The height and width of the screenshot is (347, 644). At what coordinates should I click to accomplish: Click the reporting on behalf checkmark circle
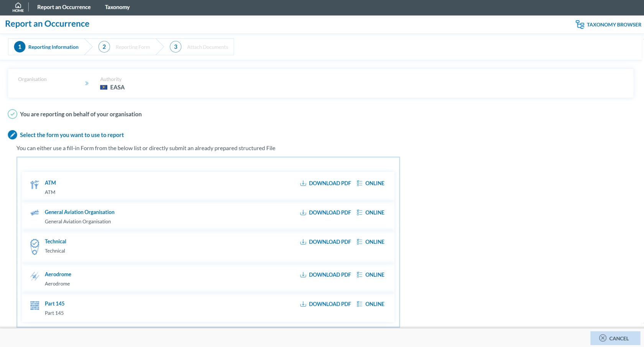pos(13,114)
